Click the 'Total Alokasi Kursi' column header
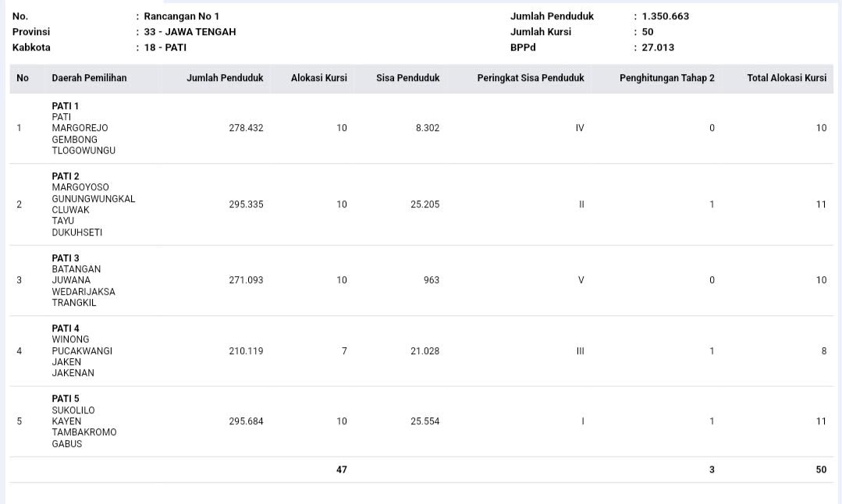The image size is (842, 504). (x=786, y=78)
